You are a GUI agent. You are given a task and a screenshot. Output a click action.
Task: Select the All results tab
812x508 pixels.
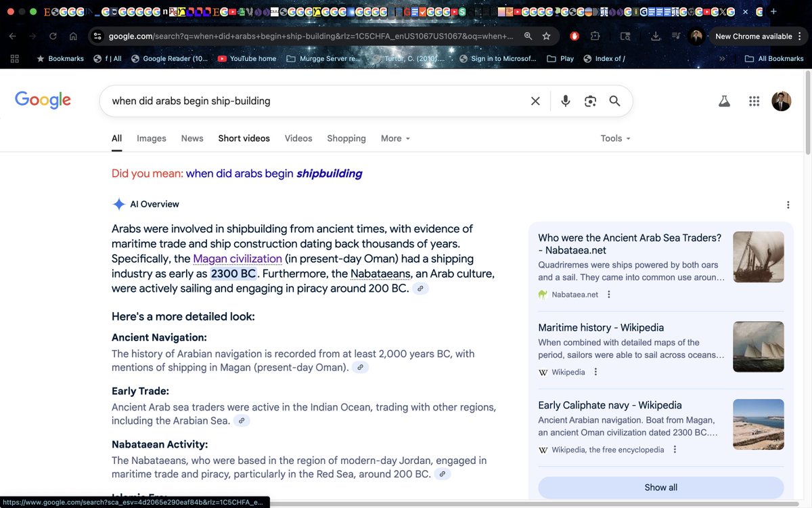point(117,138)
